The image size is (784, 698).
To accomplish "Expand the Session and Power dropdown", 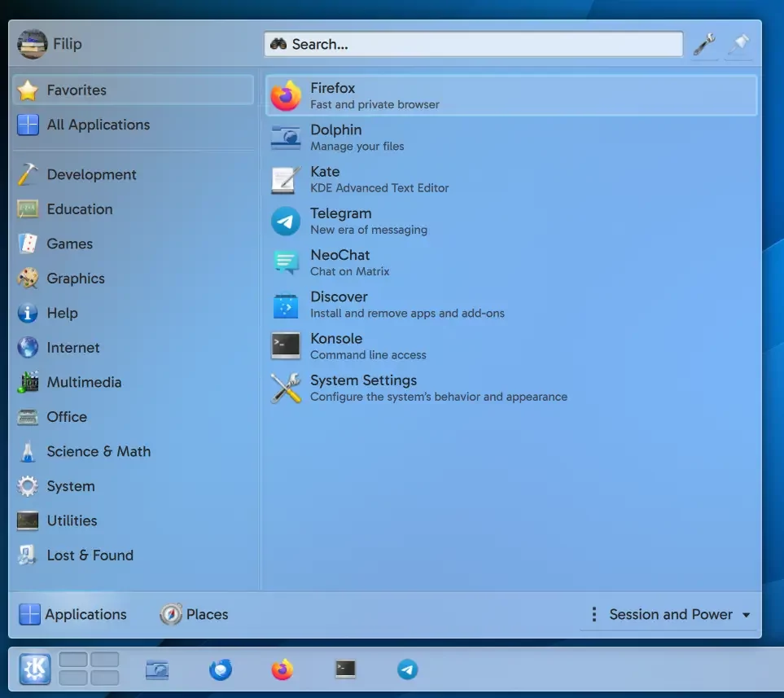I will (670, 615).
